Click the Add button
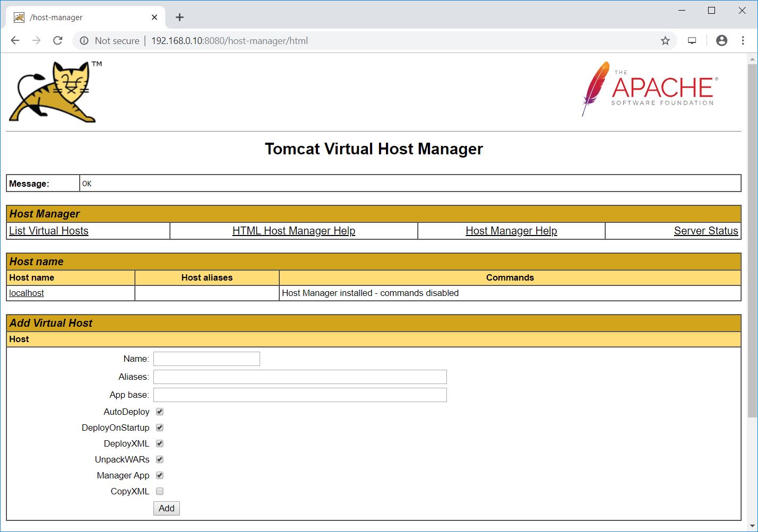Image resolution: width=758 pixels, height=532 pixels. pos(167,508)
